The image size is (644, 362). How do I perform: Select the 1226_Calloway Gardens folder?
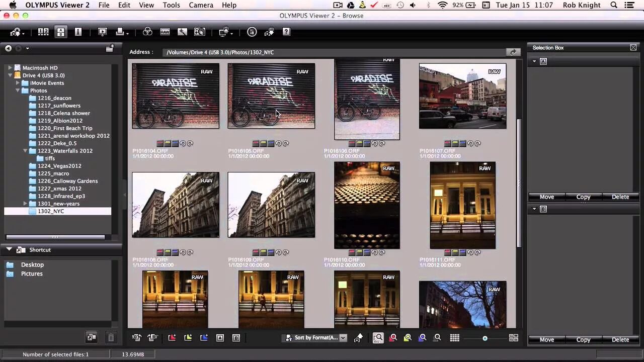[x=68, y=181]
